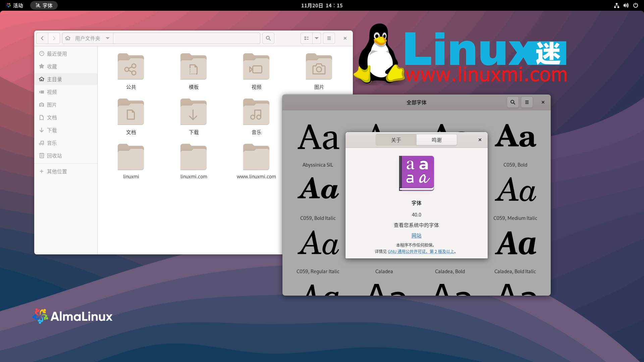Click the Caladea, Bold font name label
This screenshot has width=644, height=362.
(450, 271)
